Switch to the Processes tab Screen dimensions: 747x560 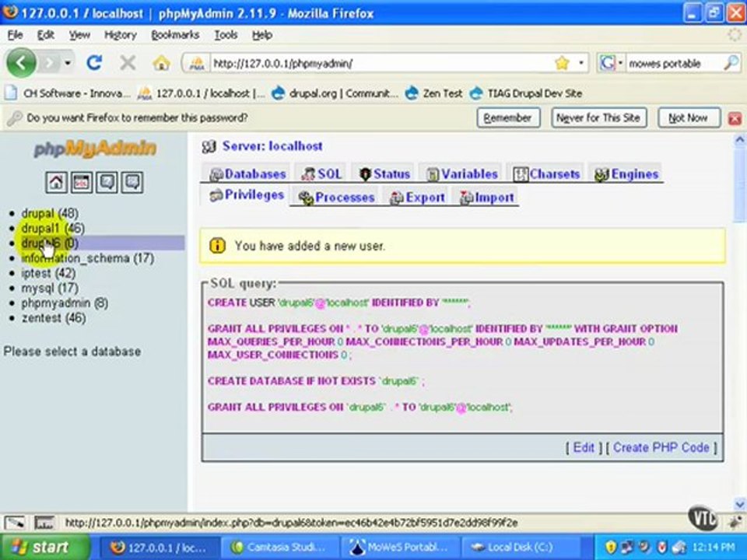(x=336, y=197)
